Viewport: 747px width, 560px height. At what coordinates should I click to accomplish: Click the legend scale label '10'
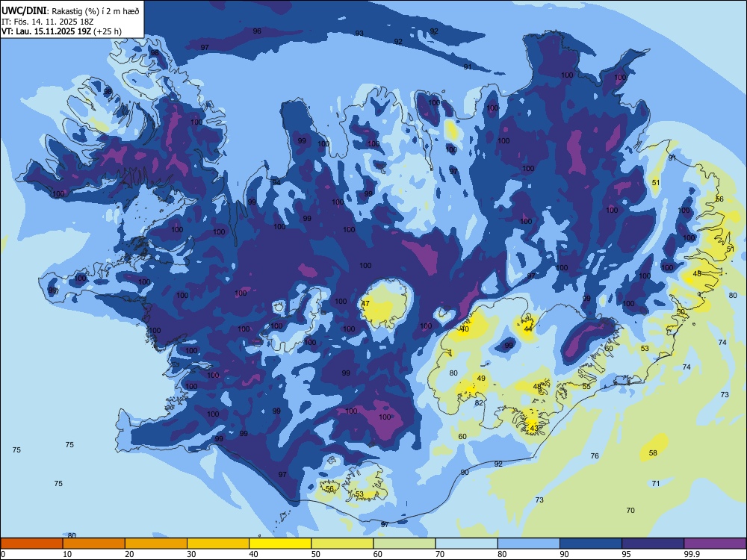(68, 554)
